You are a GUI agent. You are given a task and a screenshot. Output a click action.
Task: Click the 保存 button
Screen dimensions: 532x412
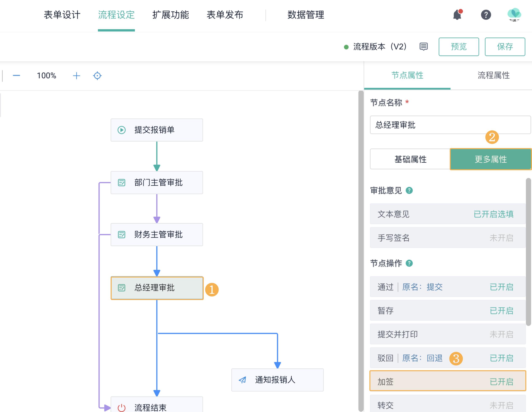point(505,47)
